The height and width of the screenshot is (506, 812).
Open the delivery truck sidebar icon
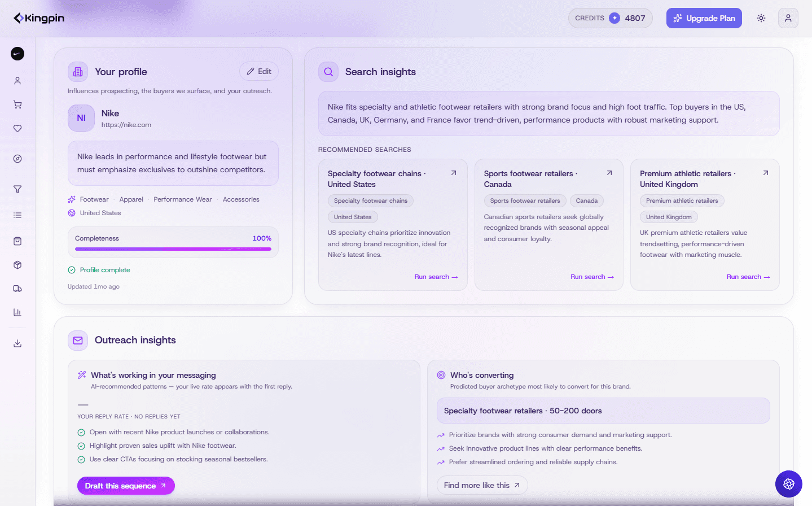click(17, 289)
